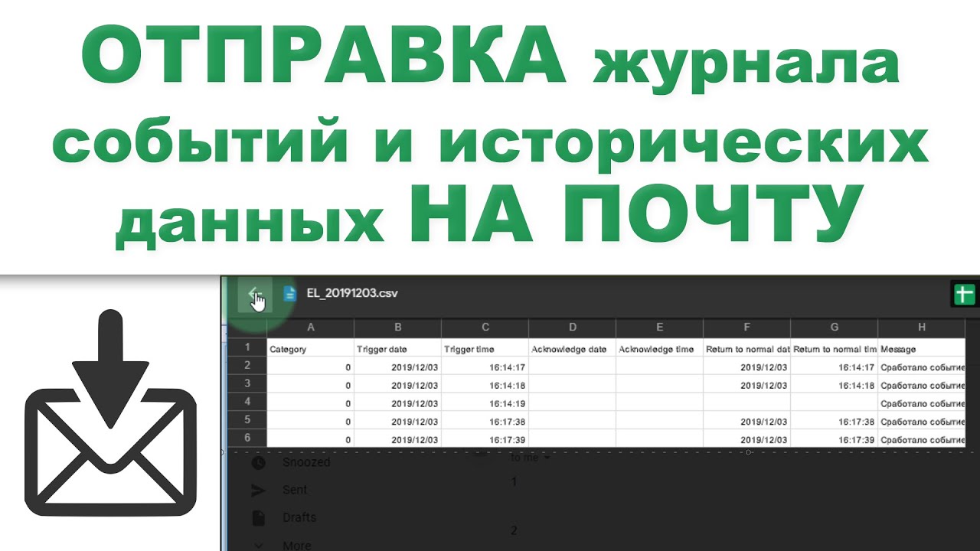Click Trigger time cell 16:17:39 in row 6
Image resolution: width=980 pixels, height=551 pixels.
pyautogui.click(x=485, y=439)
